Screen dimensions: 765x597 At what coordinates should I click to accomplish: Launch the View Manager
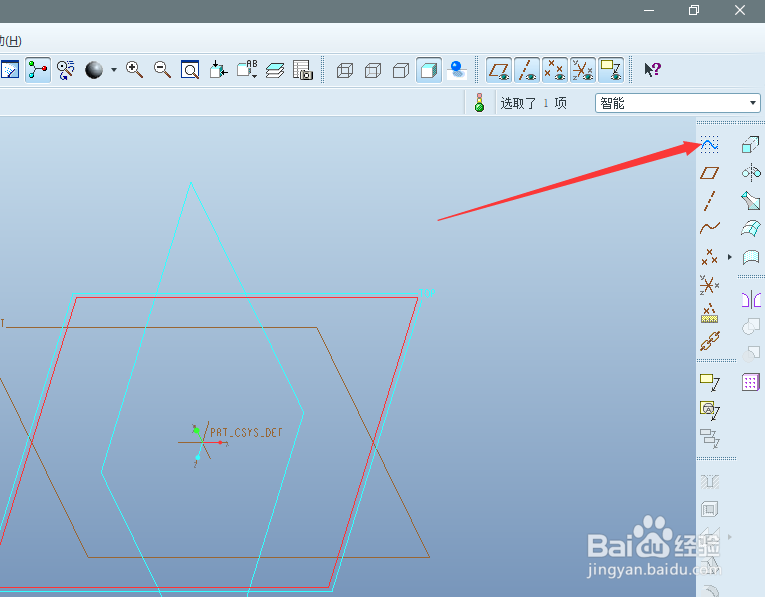tap(303, 70)
